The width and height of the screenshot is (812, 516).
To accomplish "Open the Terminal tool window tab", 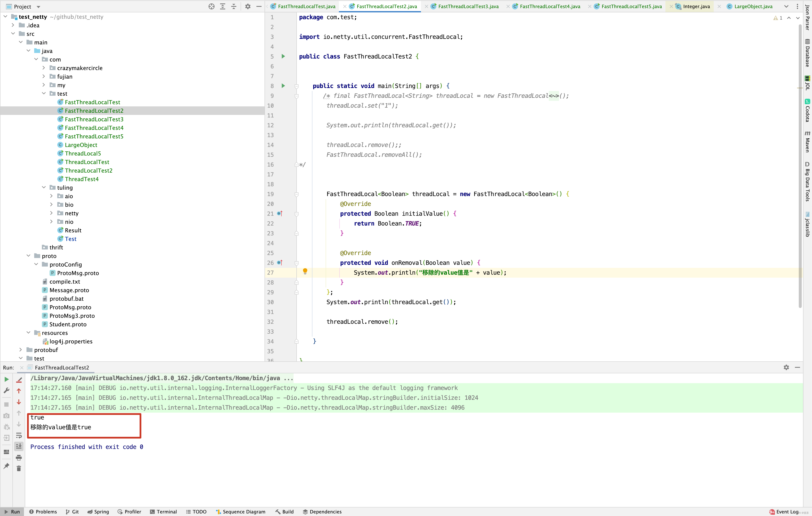I will pos(163,512).
